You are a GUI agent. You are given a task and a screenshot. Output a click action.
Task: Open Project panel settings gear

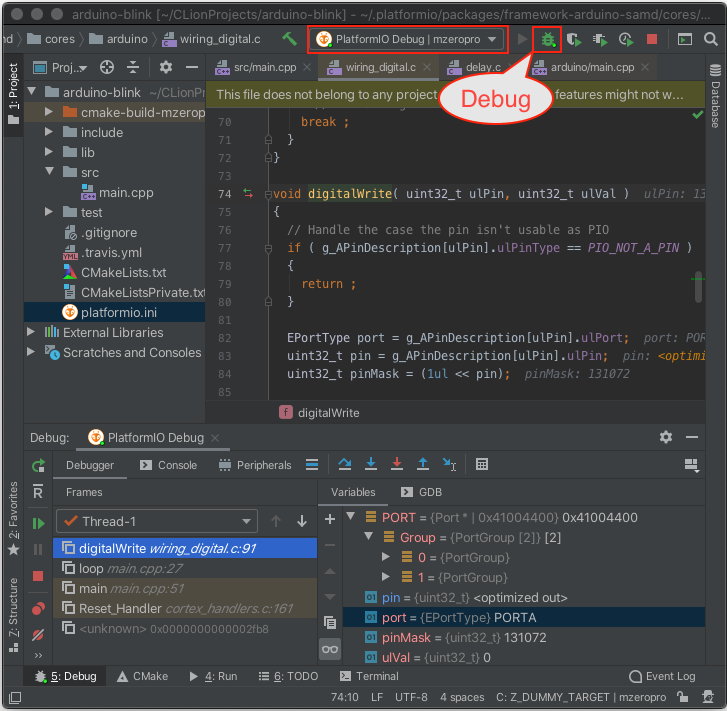click(x=166, y=68)
